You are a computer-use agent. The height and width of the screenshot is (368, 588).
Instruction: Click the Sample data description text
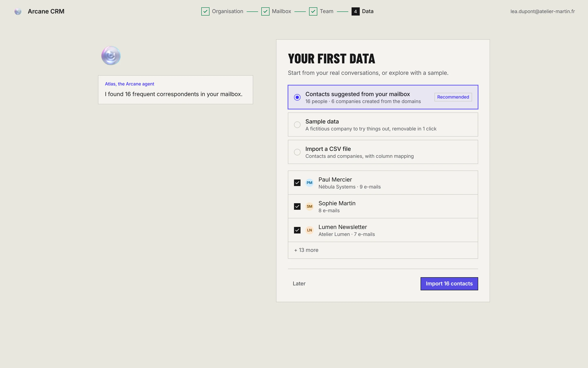click(x=371, y=129)
